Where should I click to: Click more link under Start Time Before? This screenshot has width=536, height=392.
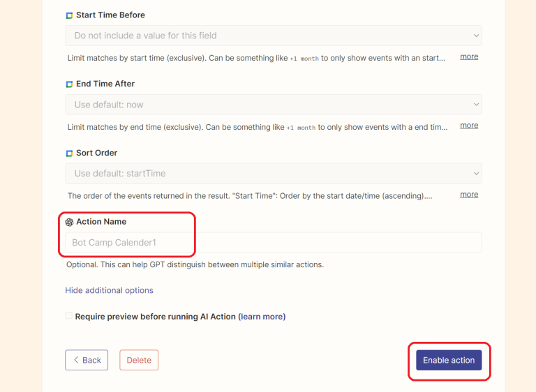[469, 56]
